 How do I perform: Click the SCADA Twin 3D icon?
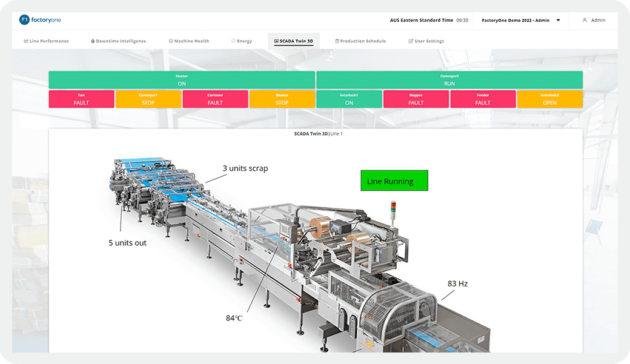click(x=276, y=41)
